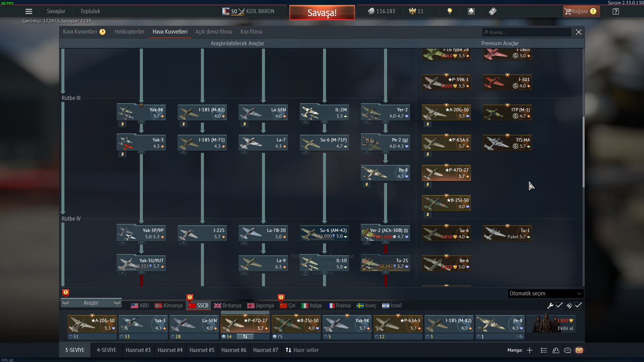Open the Hazır setler presets list
The image size is (644, 362).
click(x=302, y=350)
